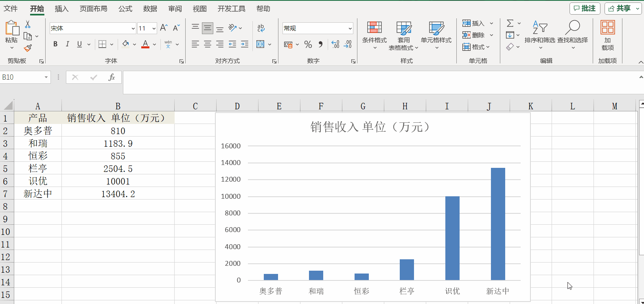This screenshot has height=304, width=644.
Task: Open Conditional Formatting (条件格式)
Action: coord(375,36)
